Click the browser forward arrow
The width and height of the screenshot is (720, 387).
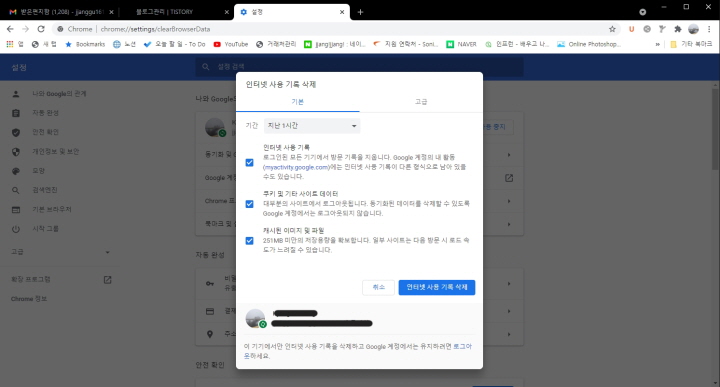pyautogui.click(x=25, y=29)
